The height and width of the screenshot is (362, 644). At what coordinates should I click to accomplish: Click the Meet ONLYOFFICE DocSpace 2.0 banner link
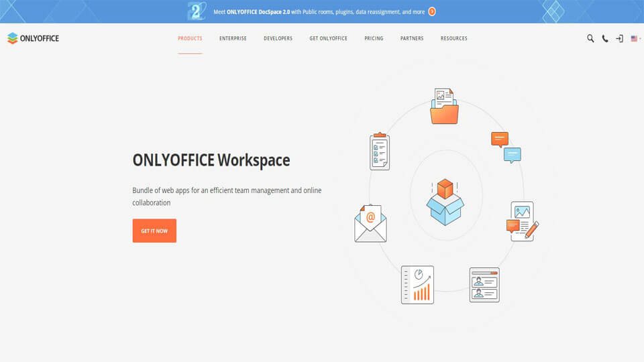click(319, 12)
